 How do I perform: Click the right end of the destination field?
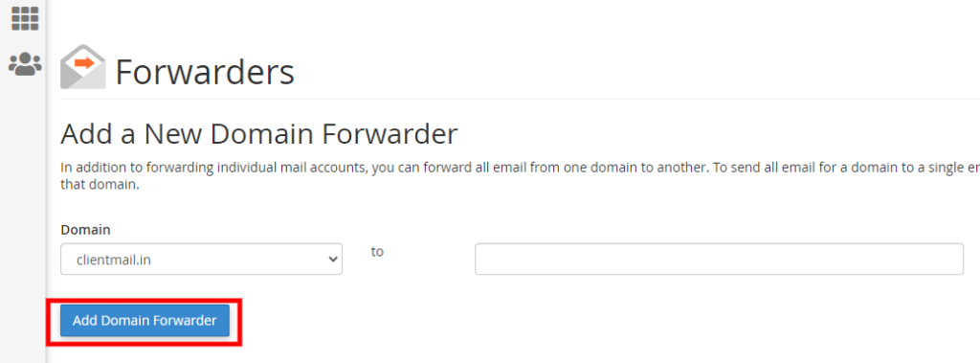click(950, 260)
